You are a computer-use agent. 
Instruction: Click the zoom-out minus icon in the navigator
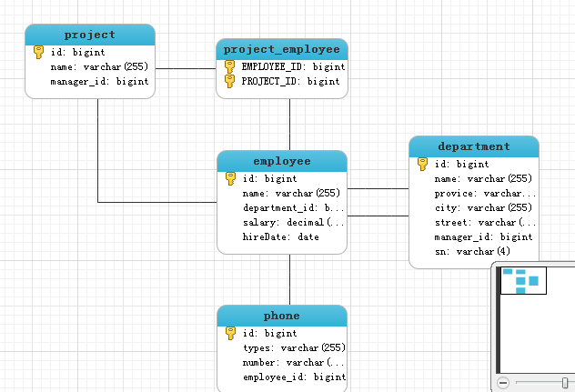coord(503,383)
